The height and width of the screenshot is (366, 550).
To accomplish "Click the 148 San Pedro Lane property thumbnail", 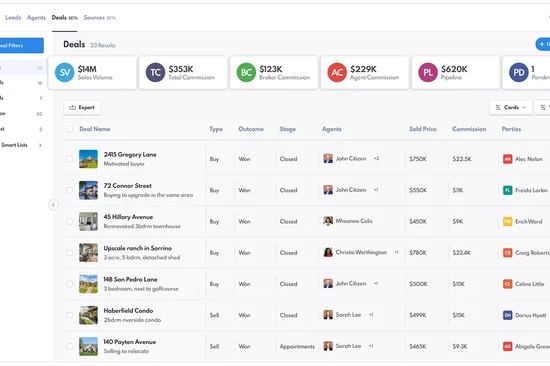I will [88, 284].
